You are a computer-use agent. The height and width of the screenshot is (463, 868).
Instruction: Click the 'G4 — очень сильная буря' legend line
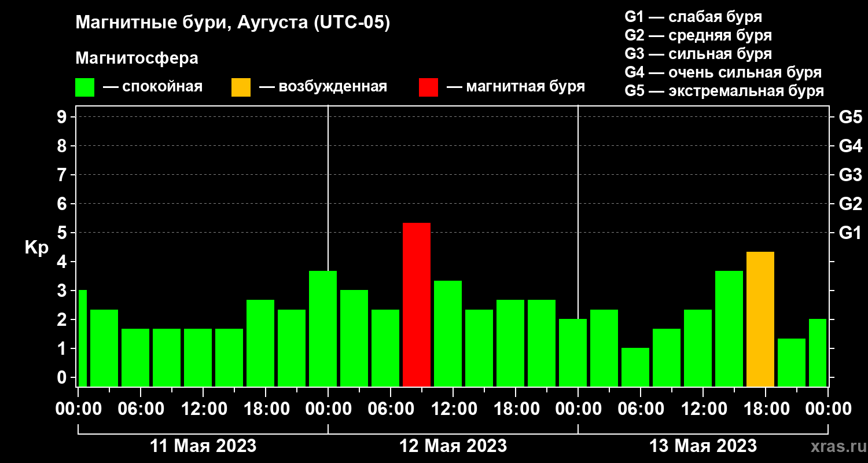tap(723, 72)
